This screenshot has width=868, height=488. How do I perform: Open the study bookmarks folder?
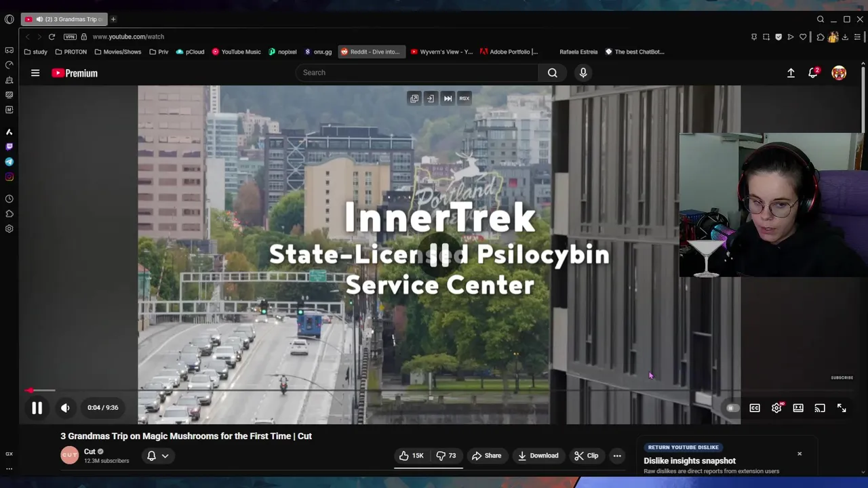(35, 52)
